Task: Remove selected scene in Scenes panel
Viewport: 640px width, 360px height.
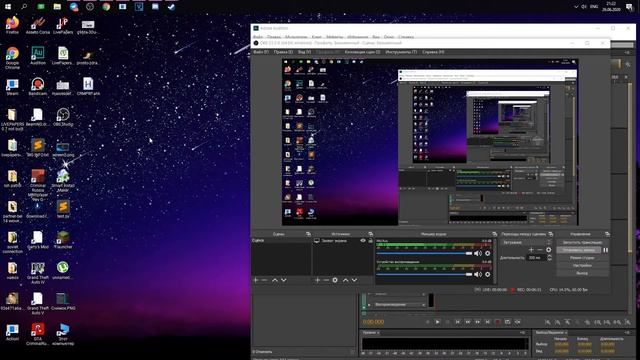Action: tap(264, 280)
